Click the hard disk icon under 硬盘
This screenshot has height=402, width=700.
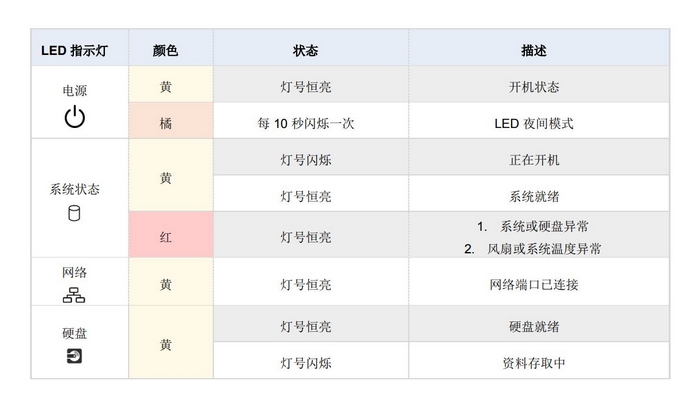74,356
